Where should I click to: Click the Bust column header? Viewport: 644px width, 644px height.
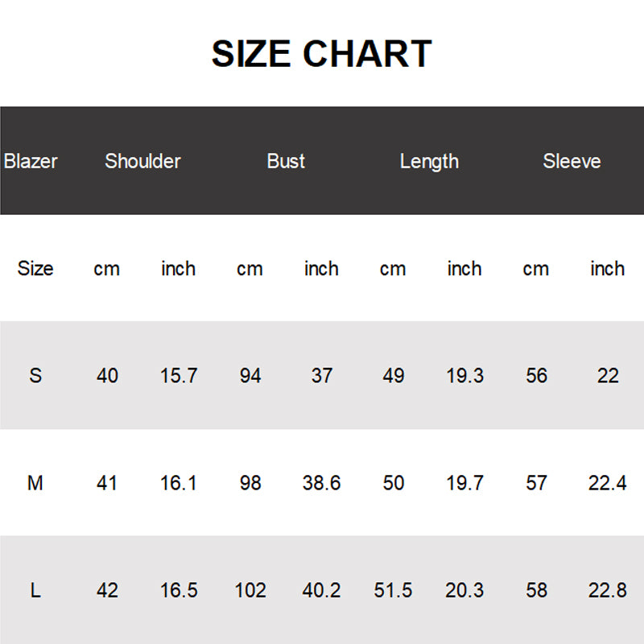pyautogui.click(x=286, y=161)
